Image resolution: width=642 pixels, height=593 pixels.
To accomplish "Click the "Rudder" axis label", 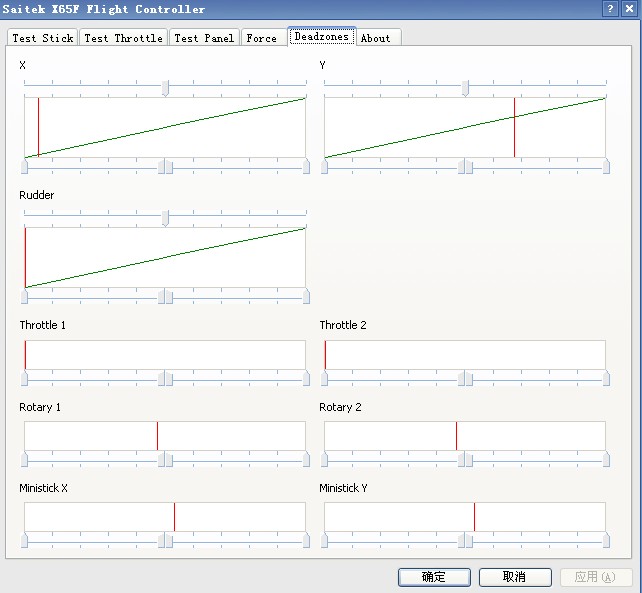I will point(36,195).
